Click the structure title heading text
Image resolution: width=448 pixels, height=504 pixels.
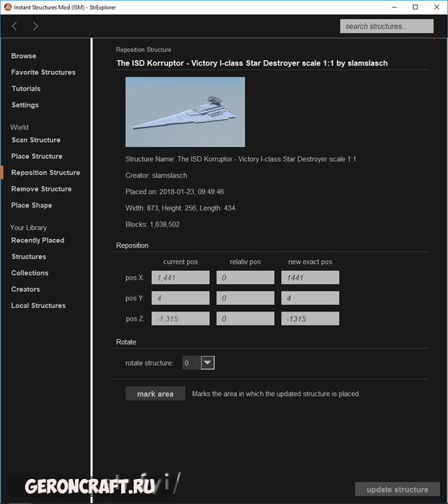click(252, 63)
